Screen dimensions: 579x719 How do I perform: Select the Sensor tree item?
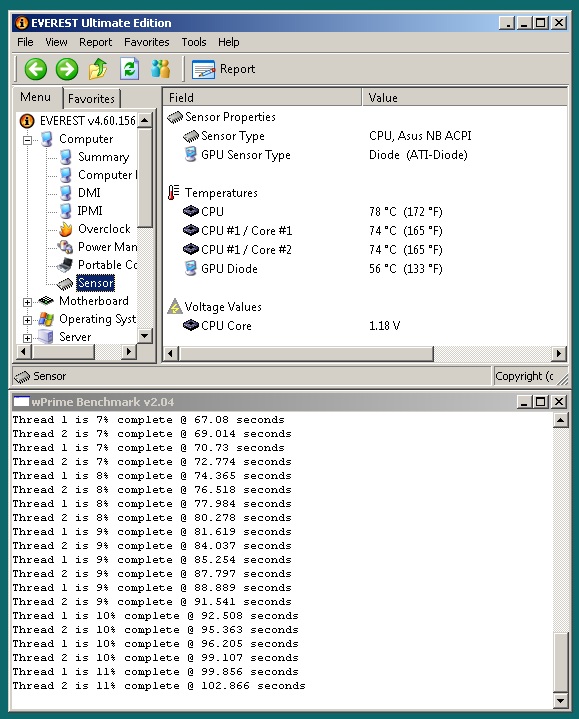coord(95,283)
